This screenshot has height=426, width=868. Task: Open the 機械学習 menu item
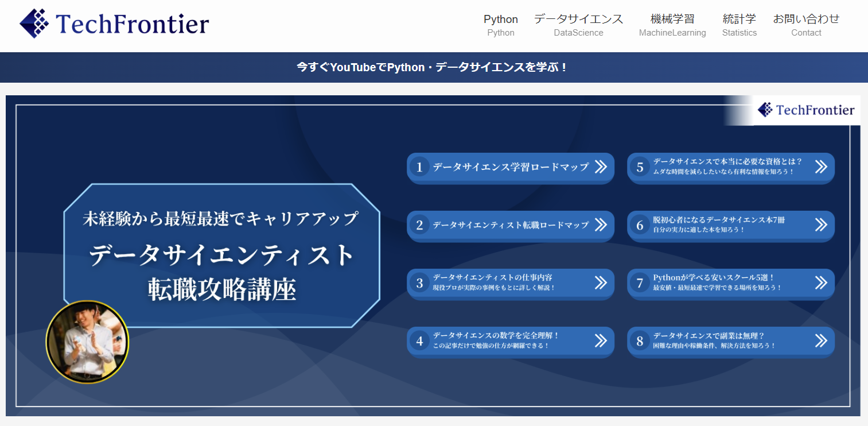pos(672,25)
